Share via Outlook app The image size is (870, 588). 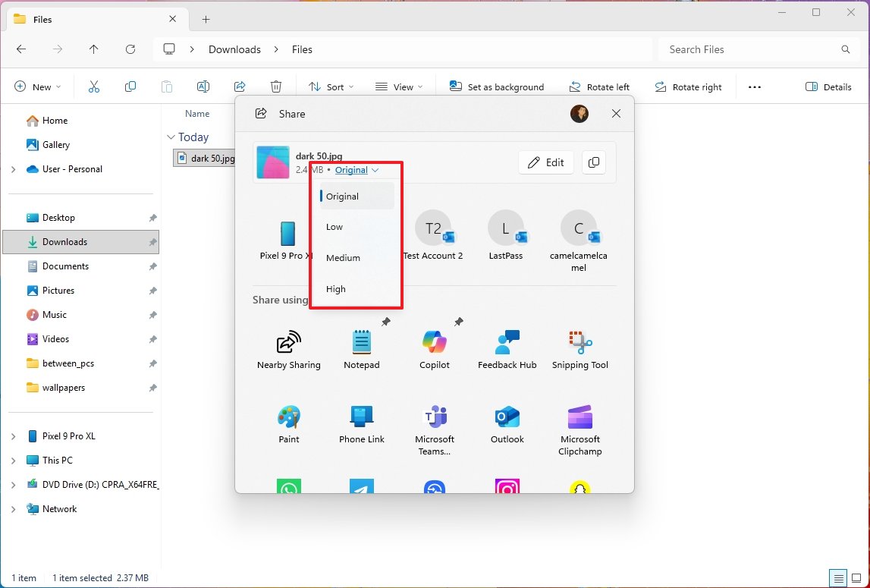(507, 424)
